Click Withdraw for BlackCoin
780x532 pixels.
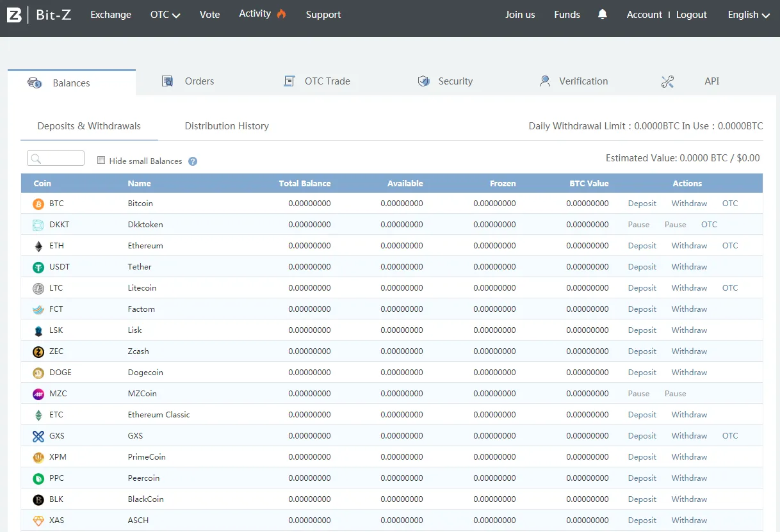(689, 499)
